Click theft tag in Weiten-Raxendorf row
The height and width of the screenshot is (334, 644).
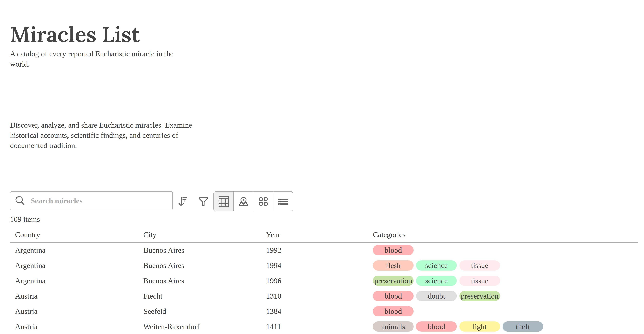[523, 327]
